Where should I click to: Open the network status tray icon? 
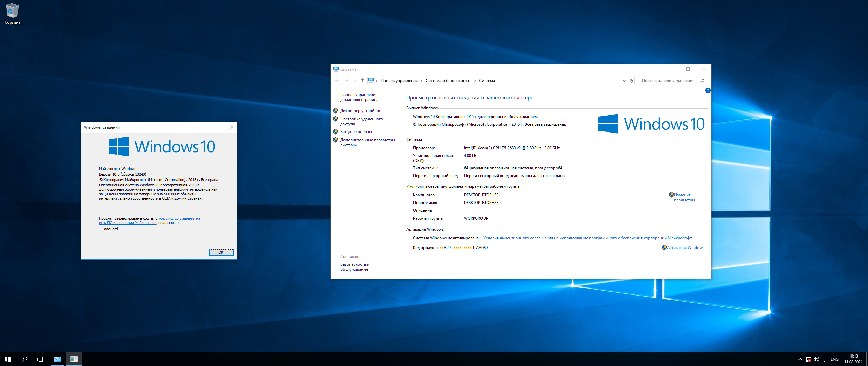click(808, 359)
